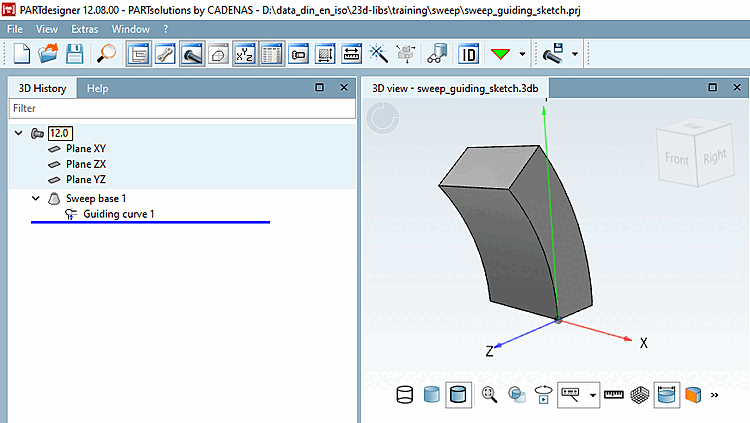Select Plane XY in the history tree
Viewport: 750px width, 423px height.
(x=86, y=149)
